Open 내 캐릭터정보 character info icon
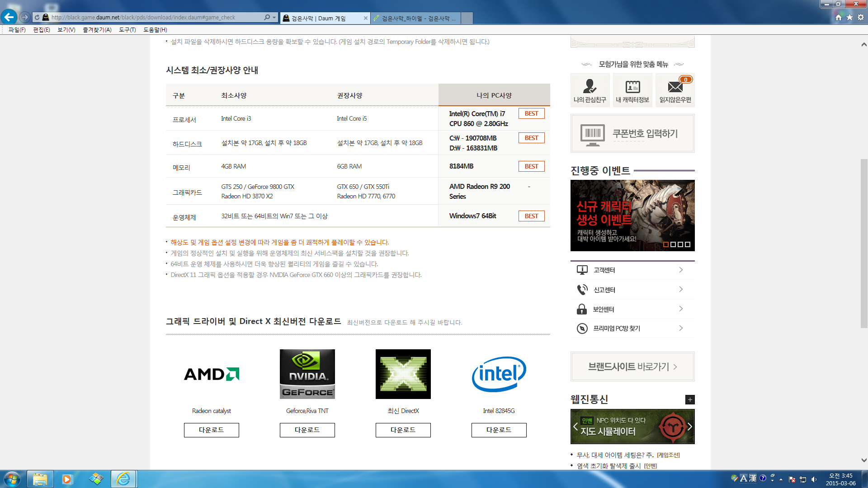This screenshot has height=488, width=868. 632,88
